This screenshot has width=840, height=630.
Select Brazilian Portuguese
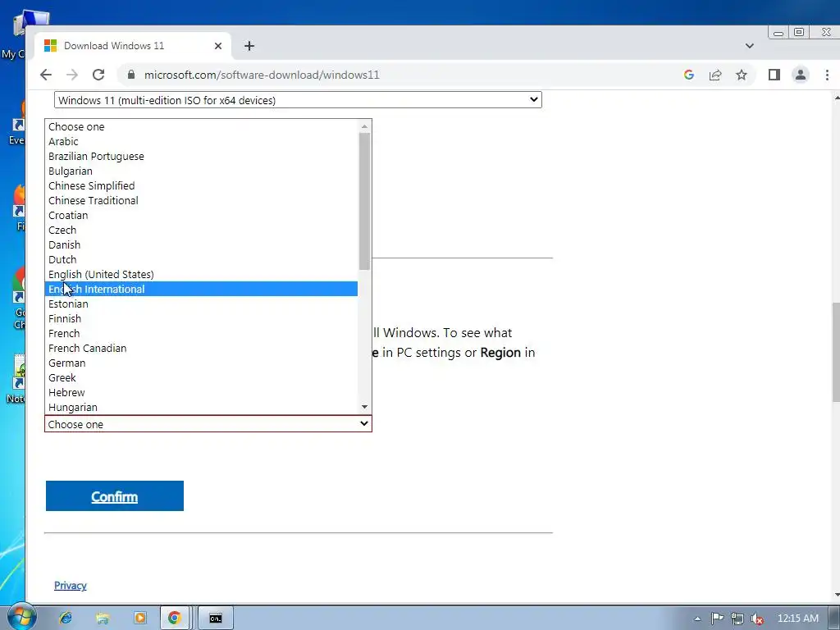201,157
